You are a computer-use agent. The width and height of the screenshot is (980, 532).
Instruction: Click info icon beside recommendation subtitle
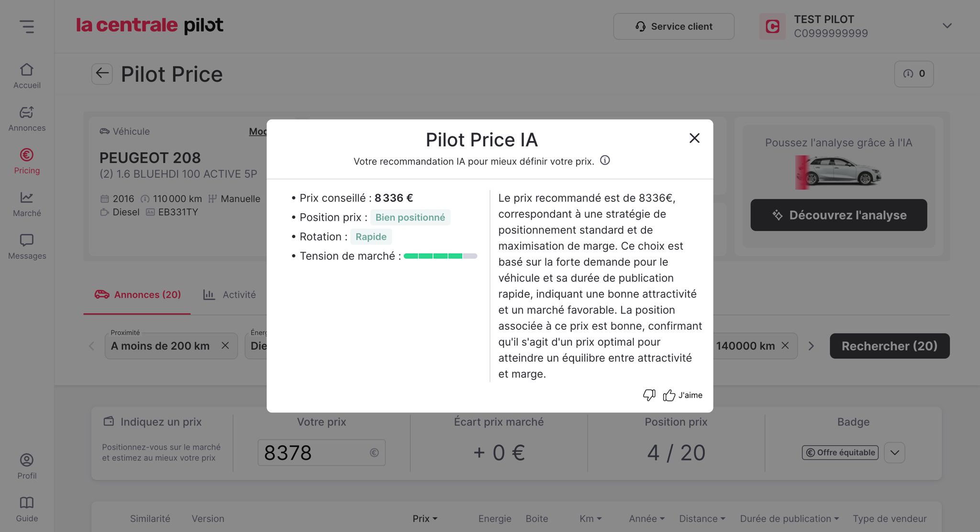(x=605, y=160)
